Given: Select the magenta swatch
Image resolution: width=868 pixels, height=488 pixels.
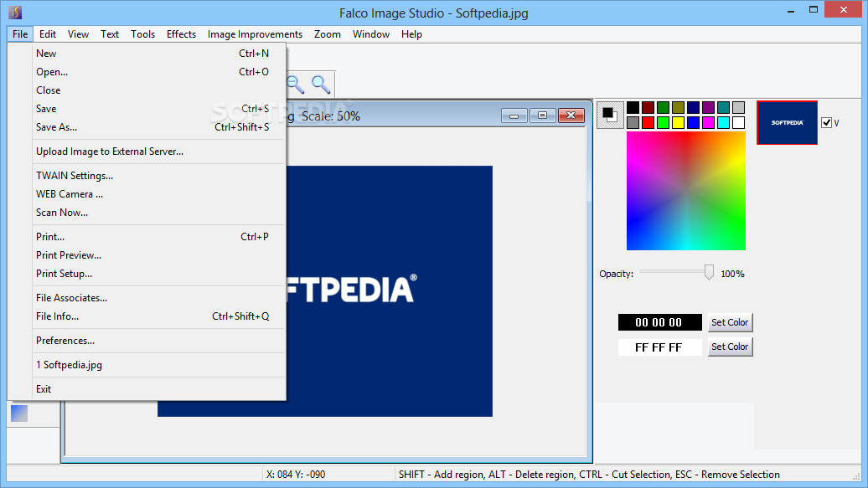Looking at the screenshot, I should tap(709, 123).
